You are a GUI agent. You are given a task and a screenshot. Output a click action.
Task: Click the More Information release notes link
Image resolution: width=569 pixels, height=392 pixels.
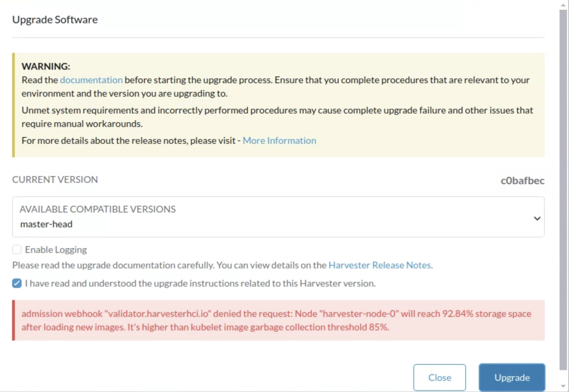279,141
